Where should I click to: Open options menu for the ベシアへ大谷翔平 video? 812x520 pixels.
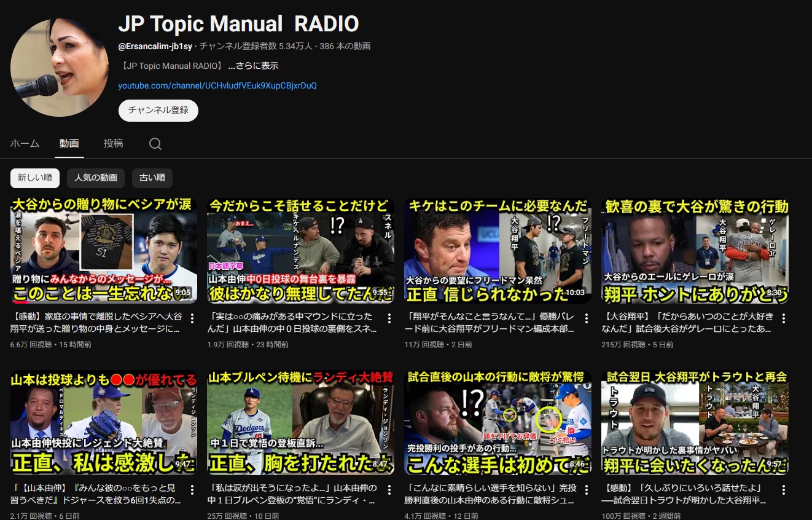click(192, 318)
